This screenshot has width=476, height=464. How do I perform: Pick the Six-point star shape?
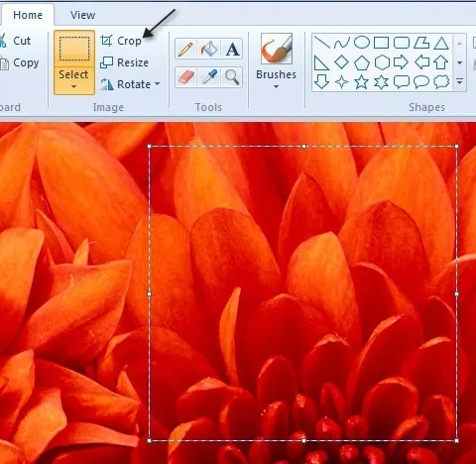coord(381,82)
